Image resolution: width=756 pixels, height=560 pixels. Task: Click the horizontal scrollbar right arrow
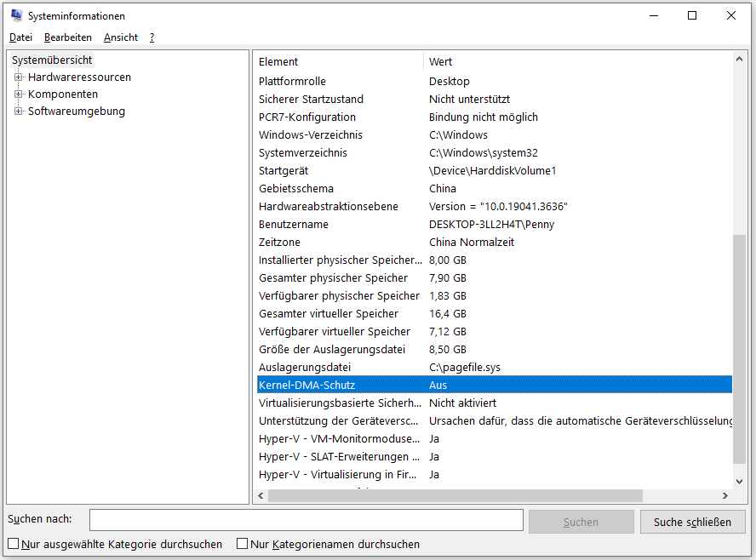coord(725,495)
